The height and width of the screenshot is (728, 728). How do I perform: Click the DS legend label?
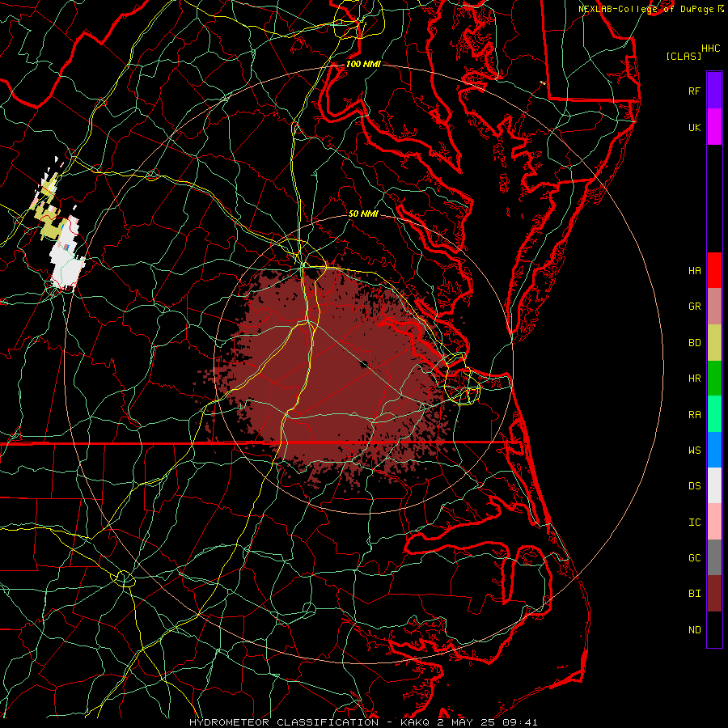694,486
